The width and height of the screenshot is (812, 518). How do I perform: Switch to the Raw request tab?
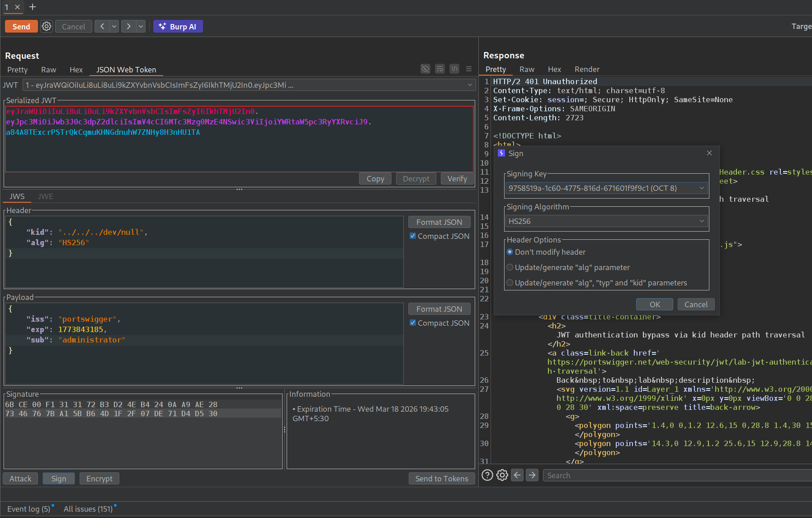pos(48,70)
